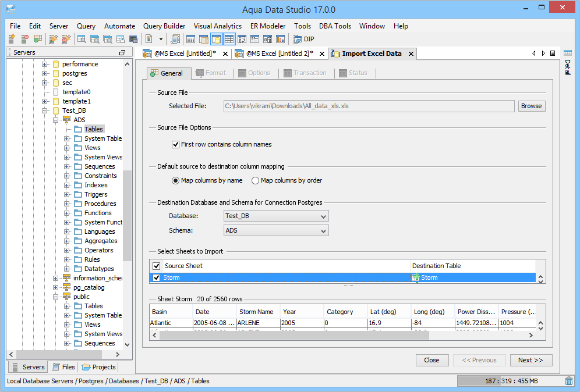Click the hierarchy diagram toolbar icon
Screen dimensions: 580x392
click(x=267, y=39)
